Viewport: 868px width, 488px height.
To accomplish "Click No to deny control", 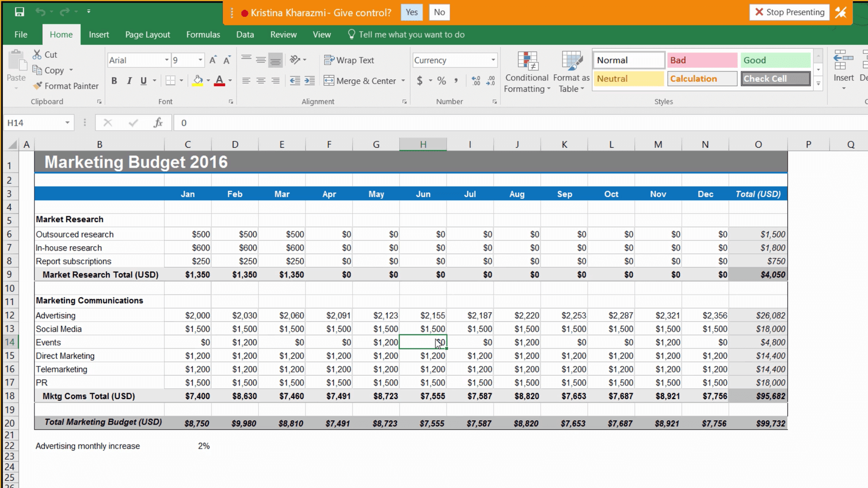I will coord(439,12).
